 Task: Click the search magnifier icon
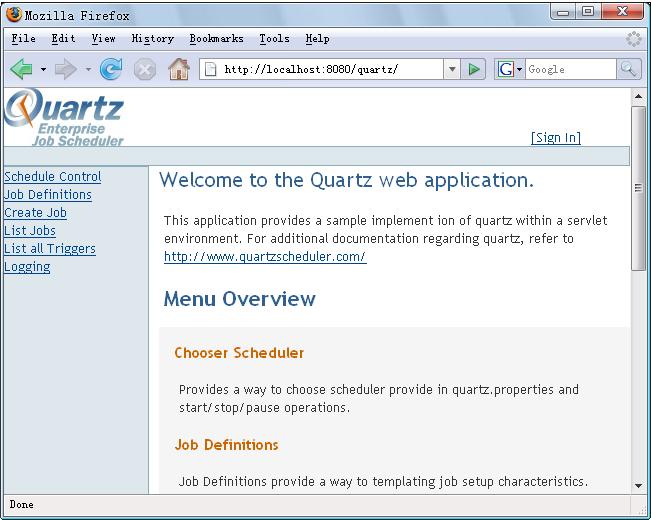click(629, 69)
